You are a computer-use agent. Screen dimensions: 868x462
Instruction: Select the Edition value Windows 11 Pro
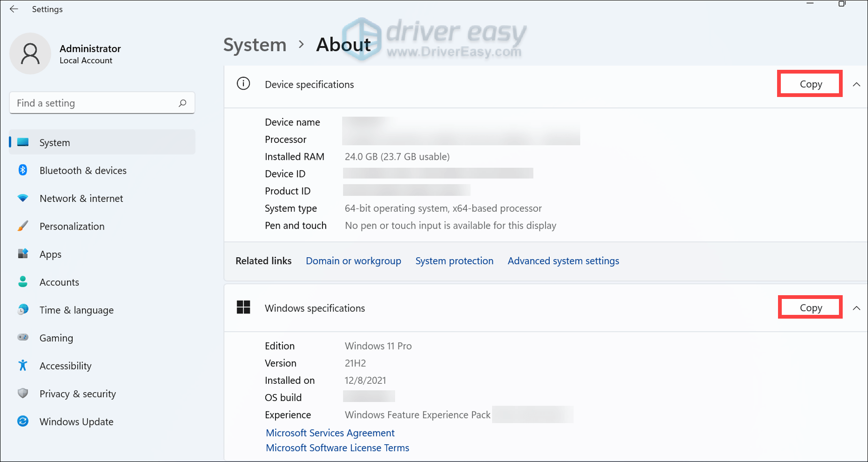point(378,346)
